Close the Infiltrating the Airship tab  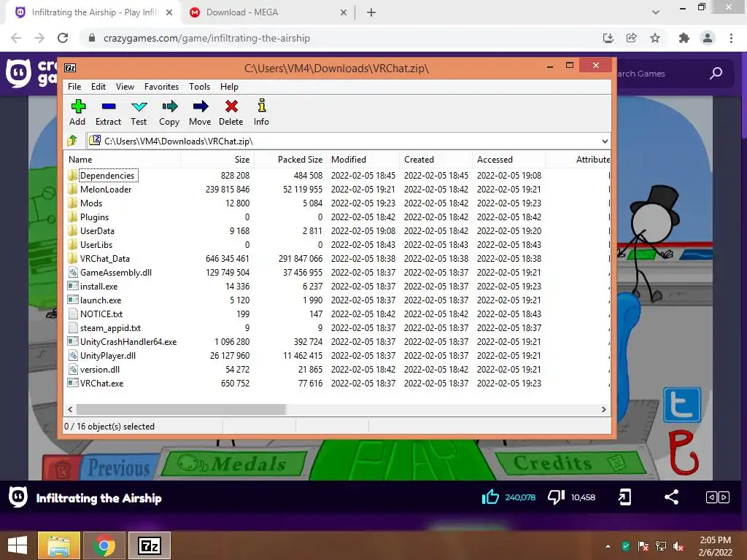click(x=169, y=12)
